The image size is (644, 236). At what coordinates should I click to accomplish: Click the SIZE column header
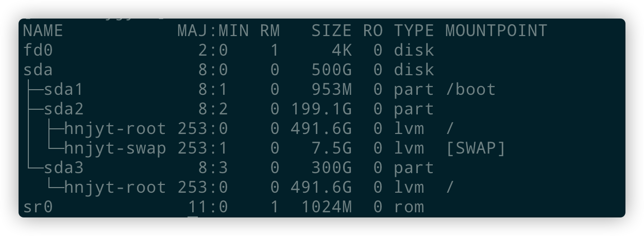pos(331,31)
